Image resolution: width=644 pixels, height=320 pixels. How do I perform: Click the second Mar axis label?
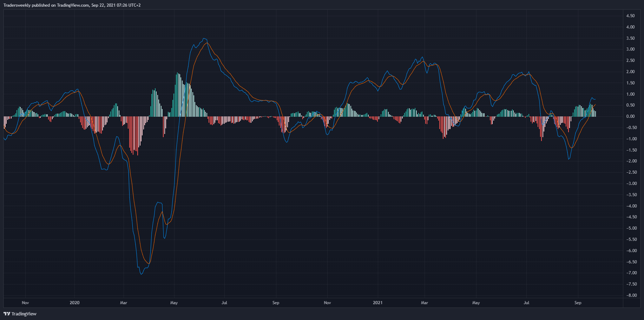point(425,303)
